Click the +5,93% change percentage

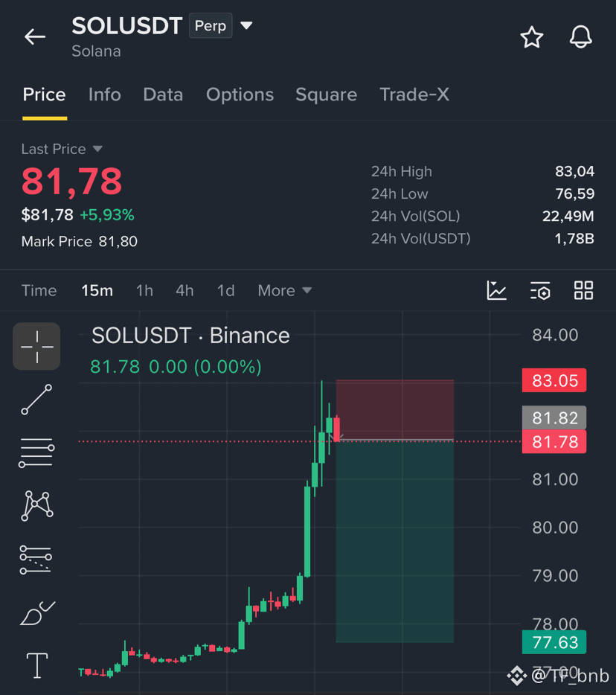pos(107,215)
